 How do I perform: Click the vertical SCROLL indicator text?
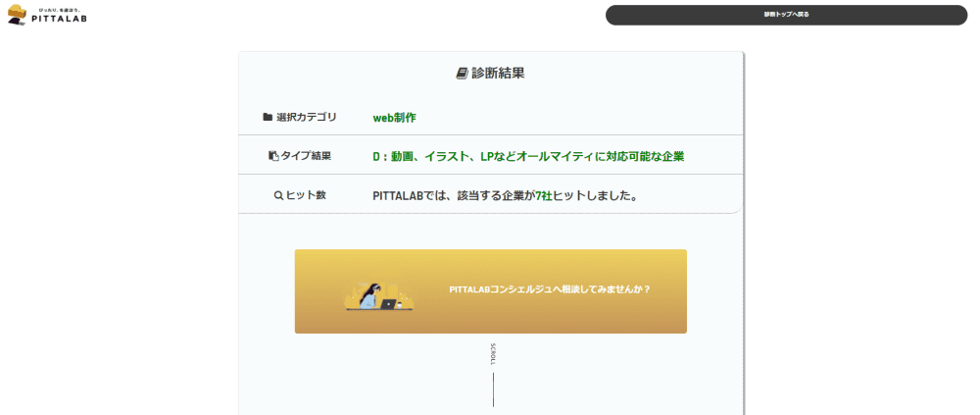tap(493, 354)
